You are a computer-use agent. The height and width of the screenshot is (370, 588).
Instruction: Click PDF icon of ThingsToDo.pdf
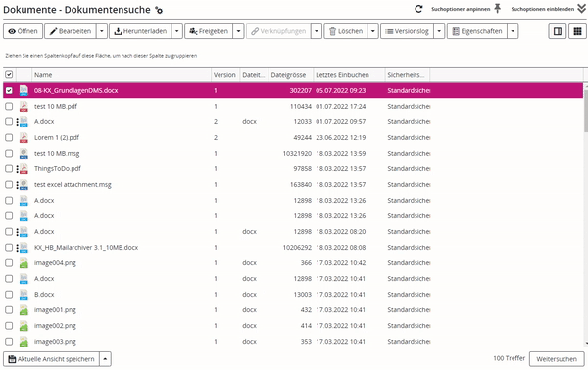(24, 169)
